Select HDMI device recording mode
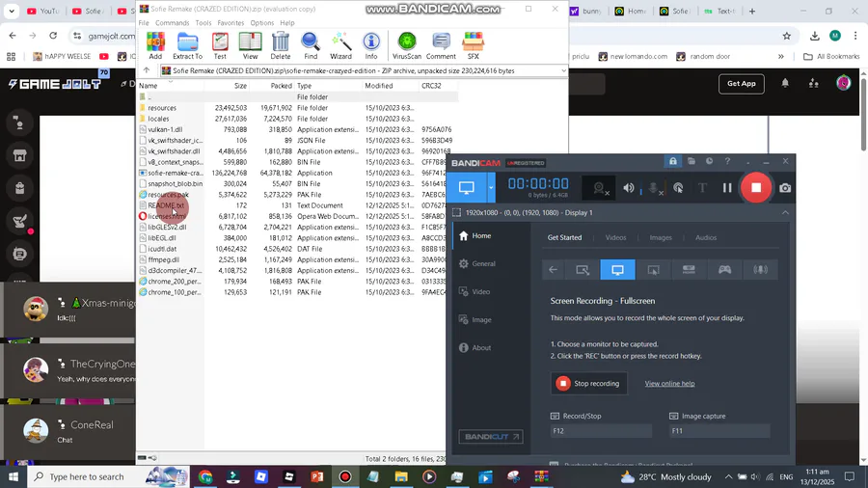 [x=689, y=269]
